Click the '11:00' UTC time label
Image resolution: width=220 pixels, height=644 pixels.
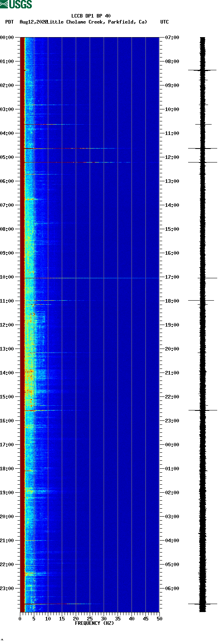coord(172,133)
